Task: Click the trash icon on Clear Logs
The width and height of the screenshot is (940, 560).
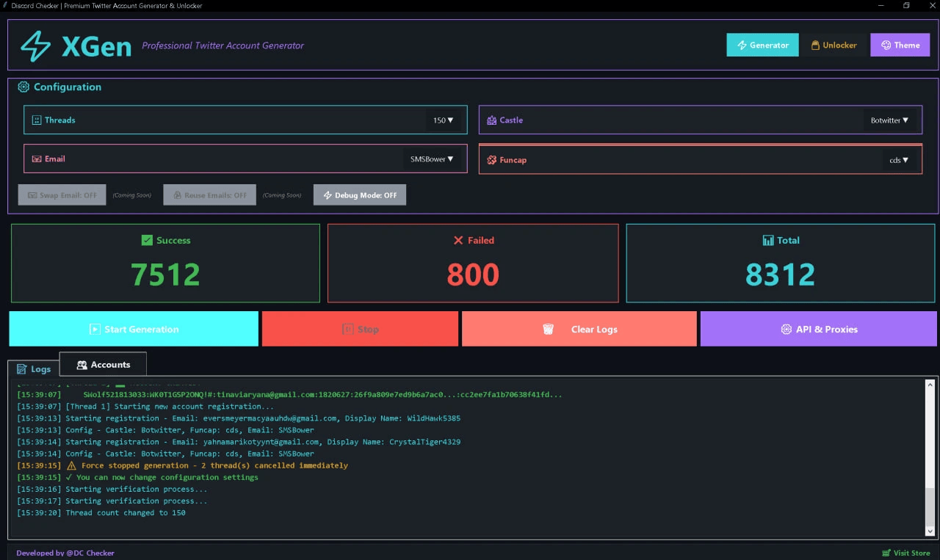Action: click(x=548, y=329)
